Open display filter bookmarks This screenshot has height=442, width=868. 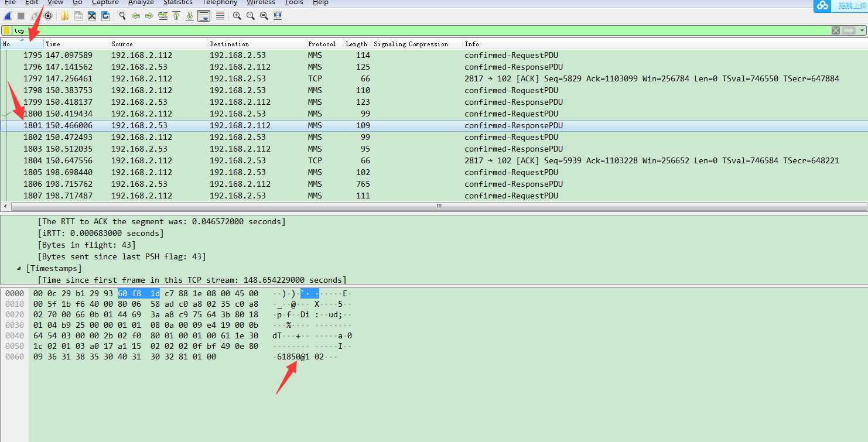(x=6, y=30)
